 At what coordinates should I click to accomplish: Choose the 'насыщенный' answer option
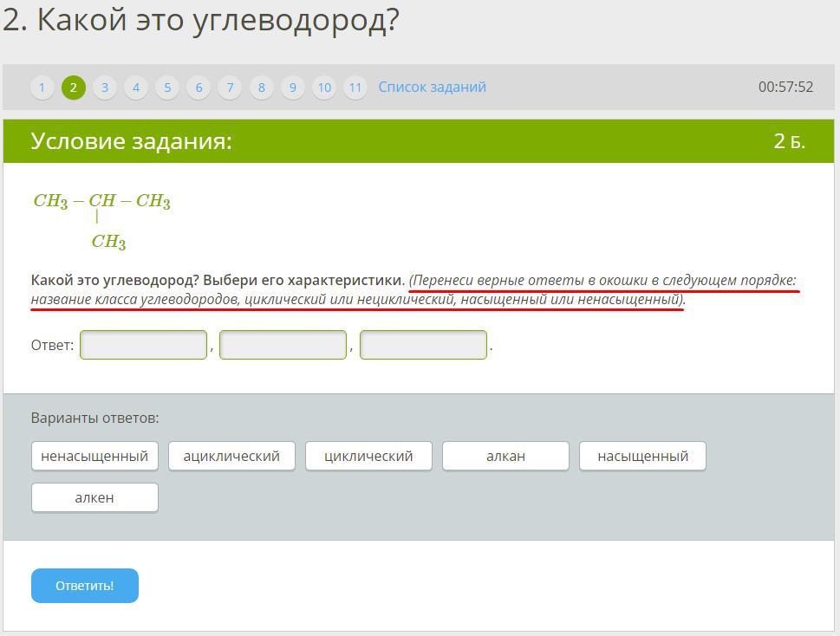coord(642,456)
